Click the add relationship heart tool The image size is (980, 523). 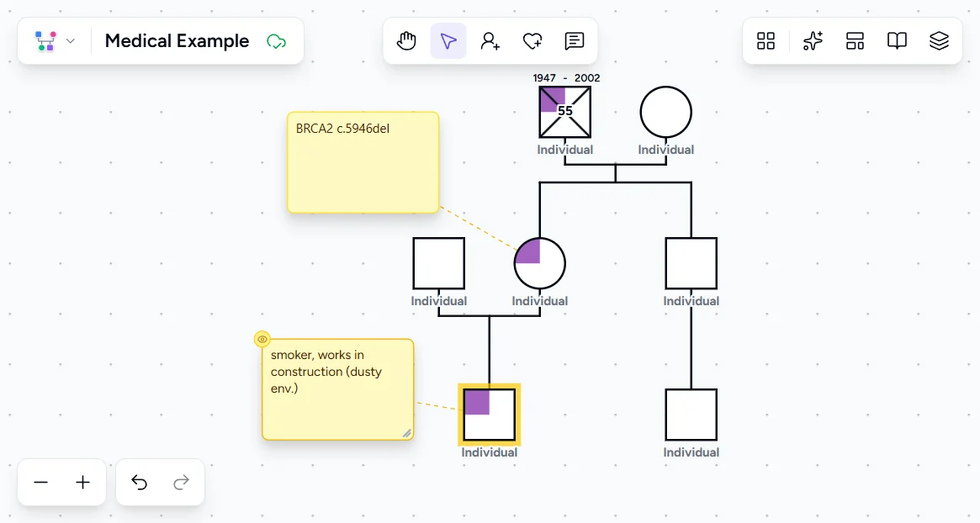[532, 41]
